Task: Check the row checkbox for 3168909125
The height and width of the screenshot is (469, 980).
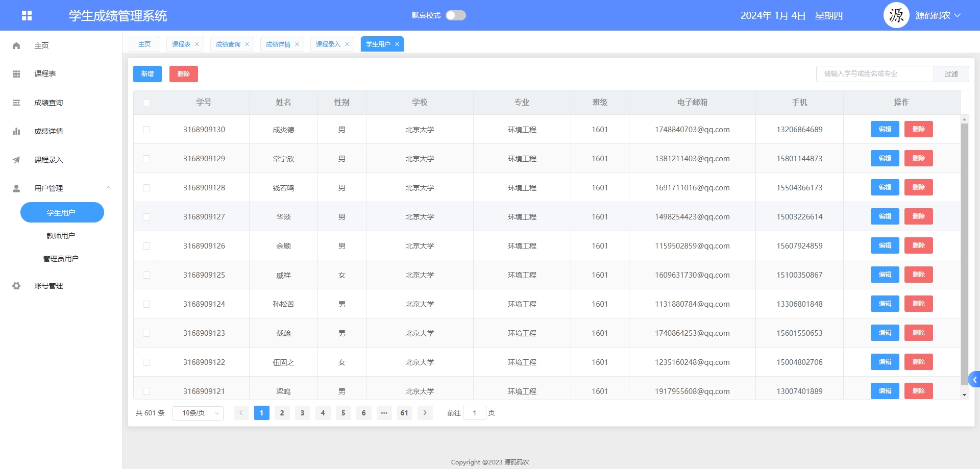Action: point(146,275)
